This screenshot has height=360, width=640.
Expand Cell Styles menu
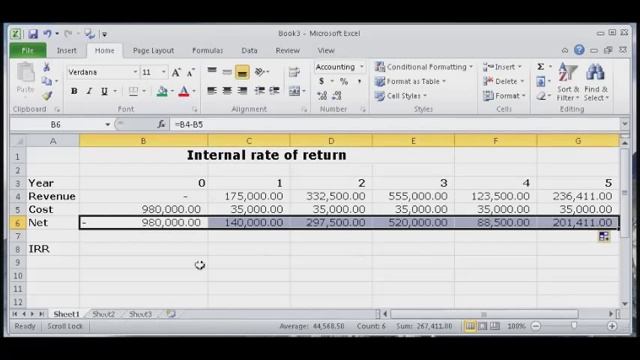tap(401, 96)
